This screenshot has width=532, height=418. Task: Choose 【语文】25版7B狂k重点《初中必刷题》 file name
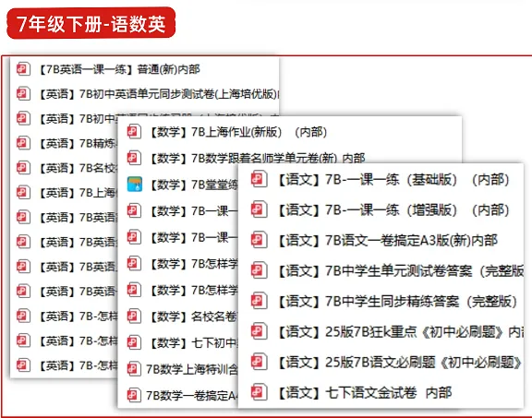400,332
